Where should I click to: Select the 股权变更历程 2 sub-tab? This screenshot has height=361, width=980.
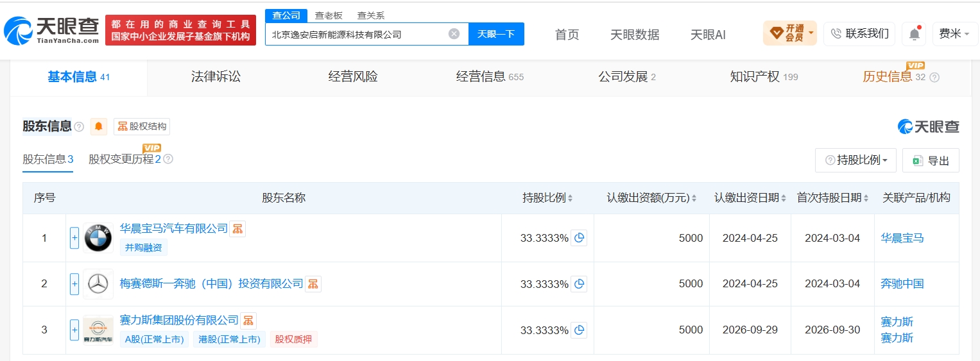click(125, 159)
